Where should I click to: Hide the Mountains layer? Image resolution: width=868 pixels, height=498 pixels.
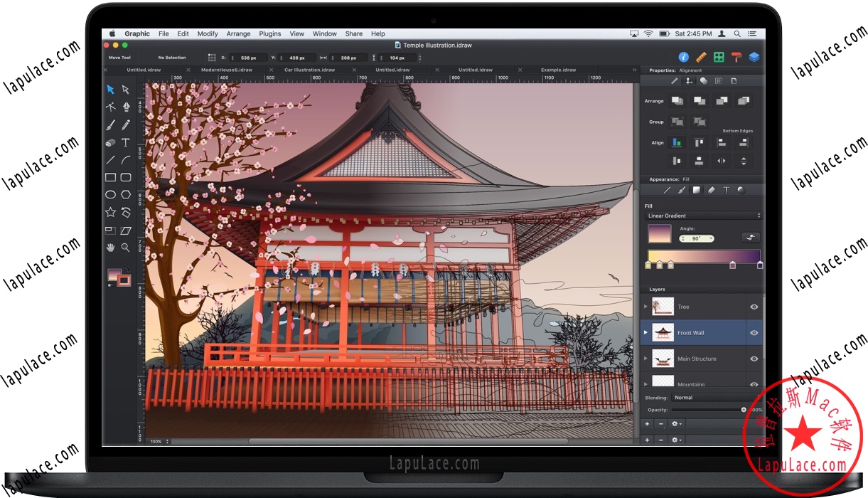753,383
